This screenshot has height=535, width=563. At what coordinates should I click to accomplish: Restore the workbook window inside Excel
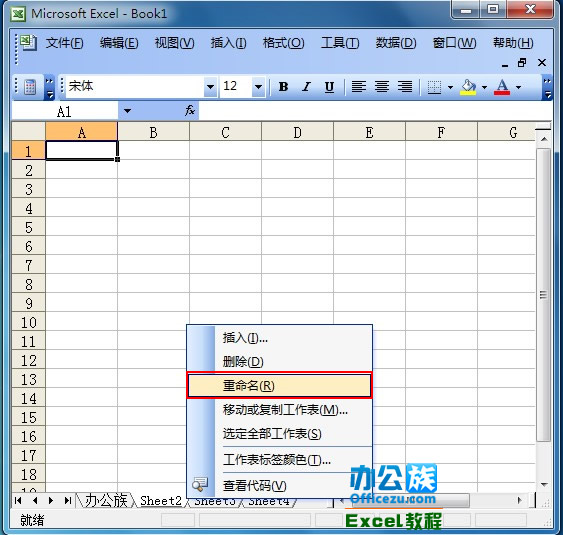(522, 63)
